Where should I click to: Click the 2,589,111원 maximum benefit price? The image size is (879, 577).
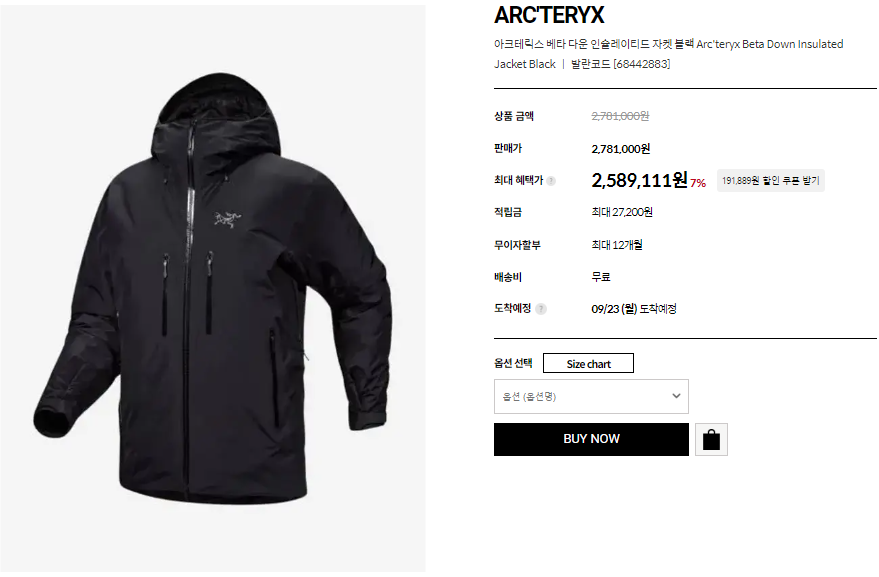coord(639,180)
